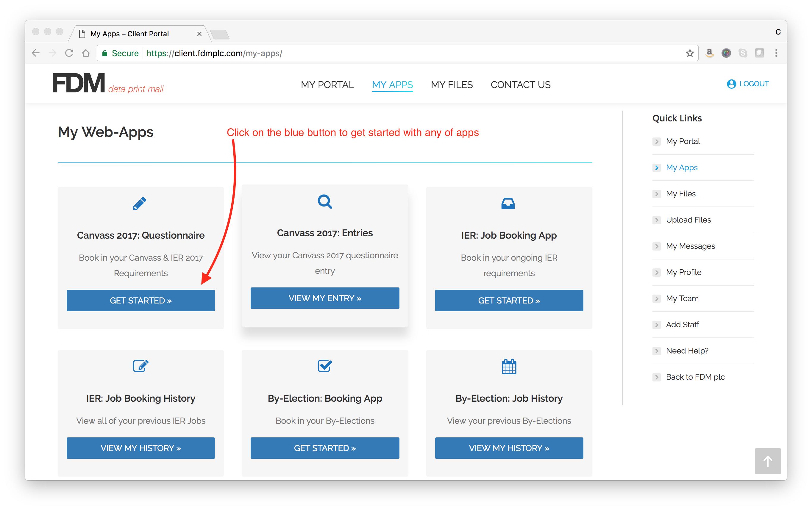The image size is (812, 510).
Task: Click the inbox tray icon for IER Job Booking
Action: pos(508,203)
